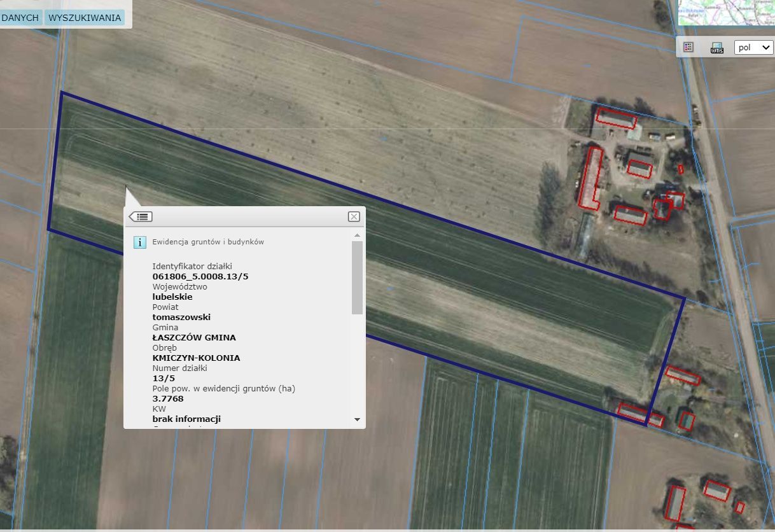Open the map legend icon

pyautogui.click(x=688, y=47)
